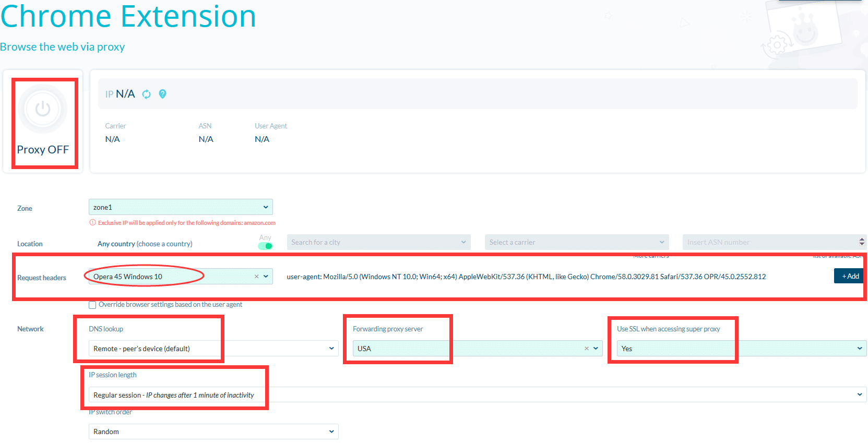868x443 pixels.
Task: Click the +Add header button
Action: pos(849,276)
